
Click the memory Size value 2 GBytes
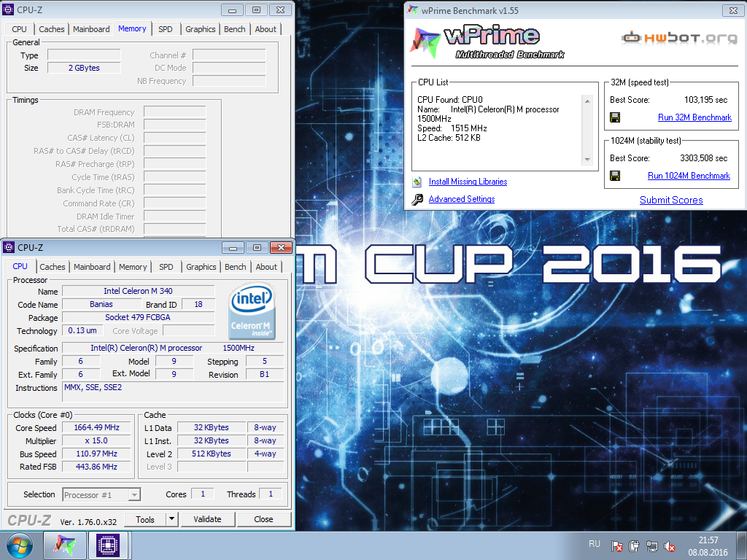click(x=84, y=68)
